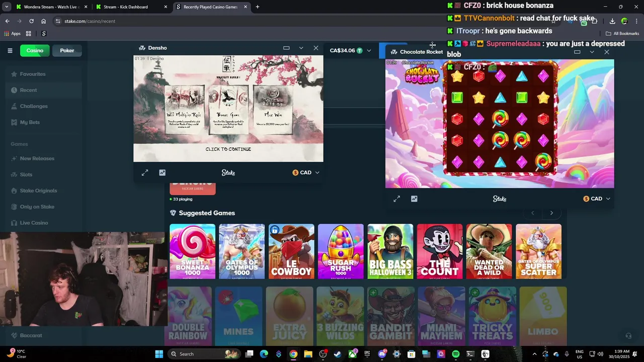Open The Count game thumbnail
The image size is (644, 362).
click(x=440, y=251)
